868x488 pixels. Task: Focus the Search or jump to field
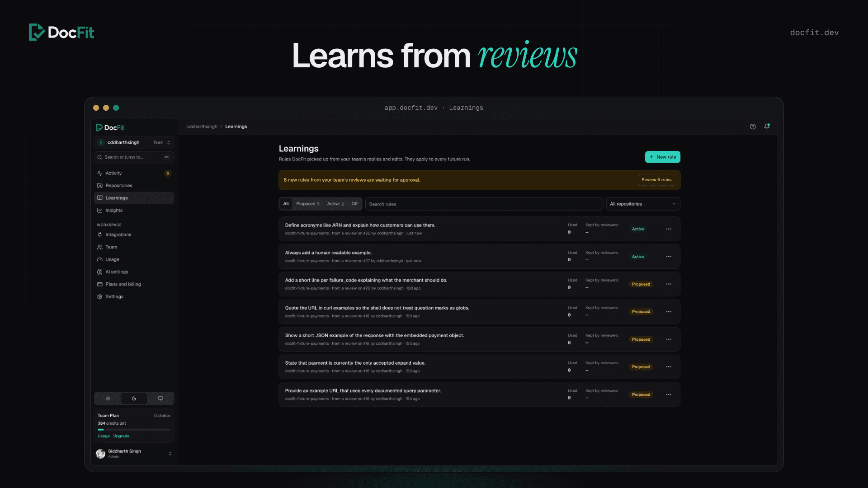coord(134,157)
